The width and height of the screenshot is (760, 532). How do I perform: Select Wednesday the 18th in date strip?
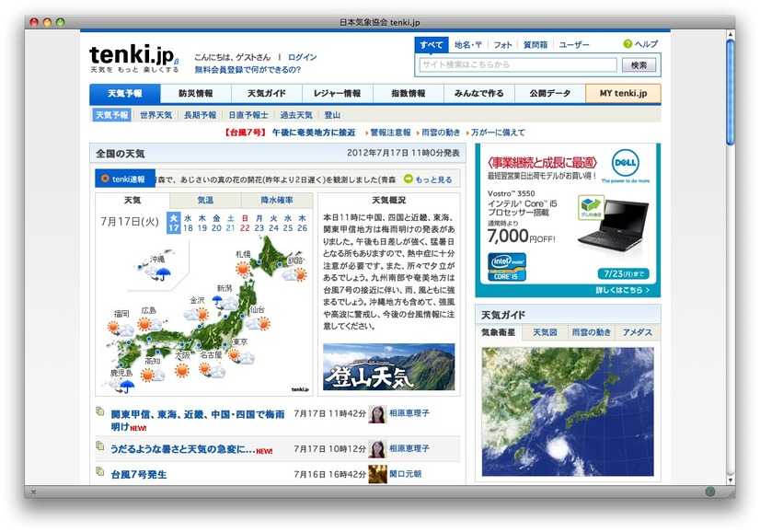(x=188, y=224)
